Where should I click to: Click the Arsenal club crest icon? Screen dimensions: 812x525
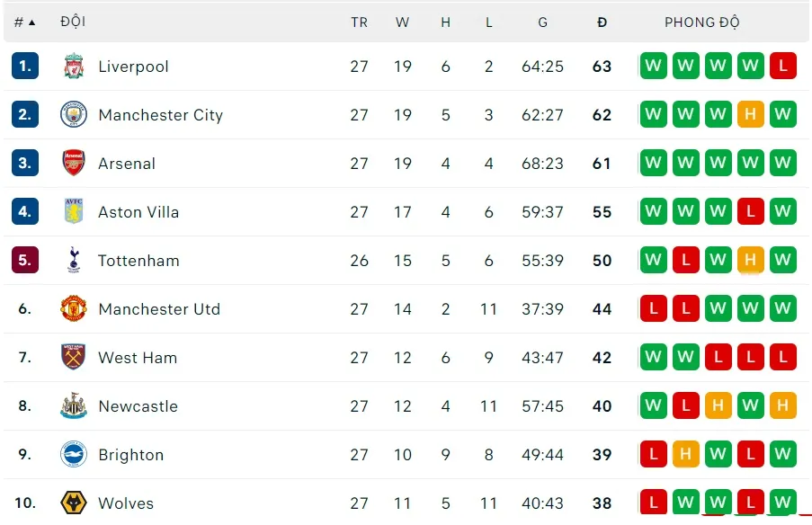[x=74, y=164]
